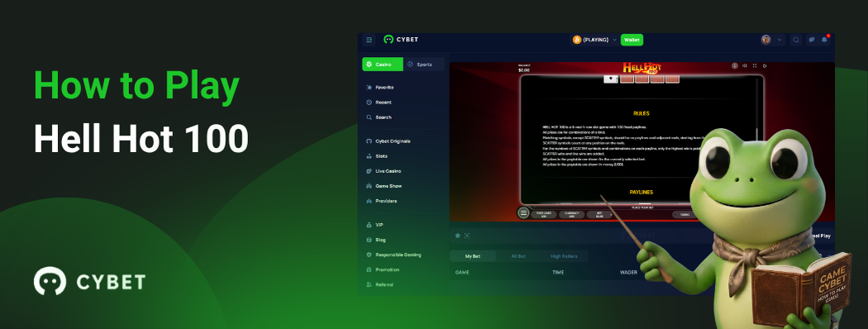868x329 pixels.
Task: Click the Favorite star icon in sidebar
Action: pyautogui.click(x=369, y=88)
